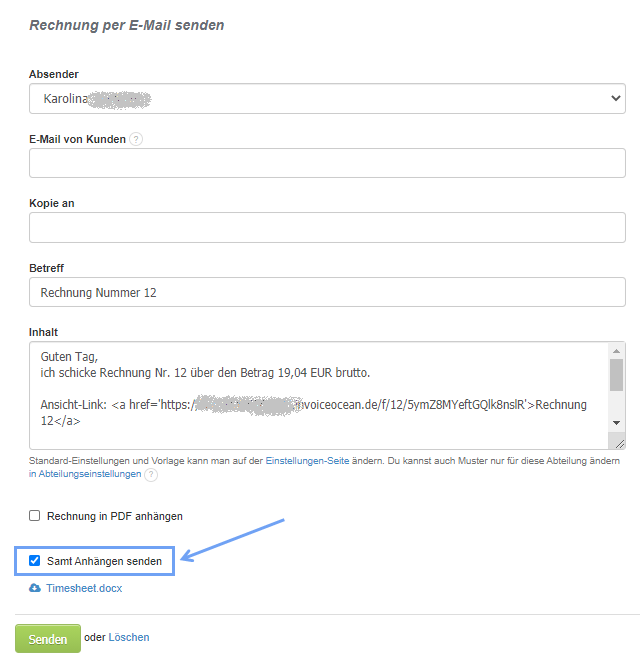Open the Timesheet.docx attachment link

tap(84, 588)
